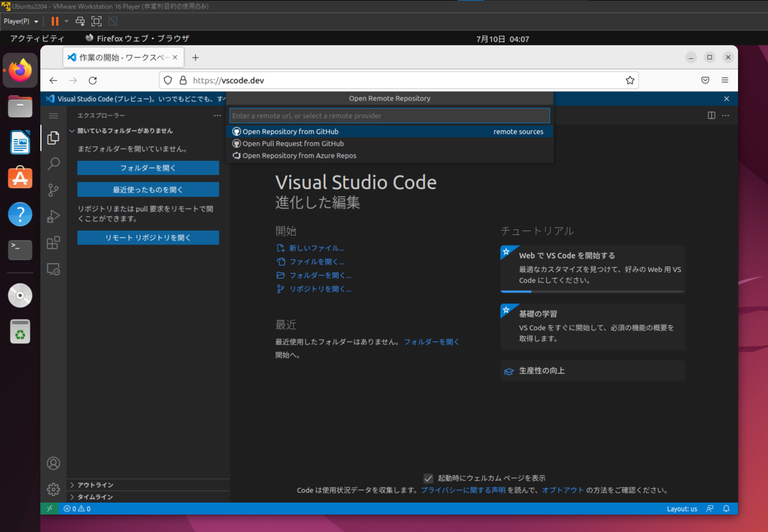
Task: Bookmark this page with the star icon
Action: tap(630, 81)
